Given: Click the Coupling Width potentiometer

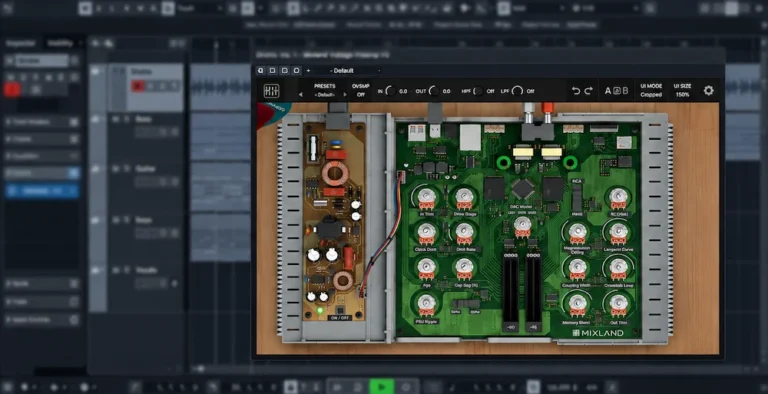Looking at the screenshot, I should click(x=577, y=268).
